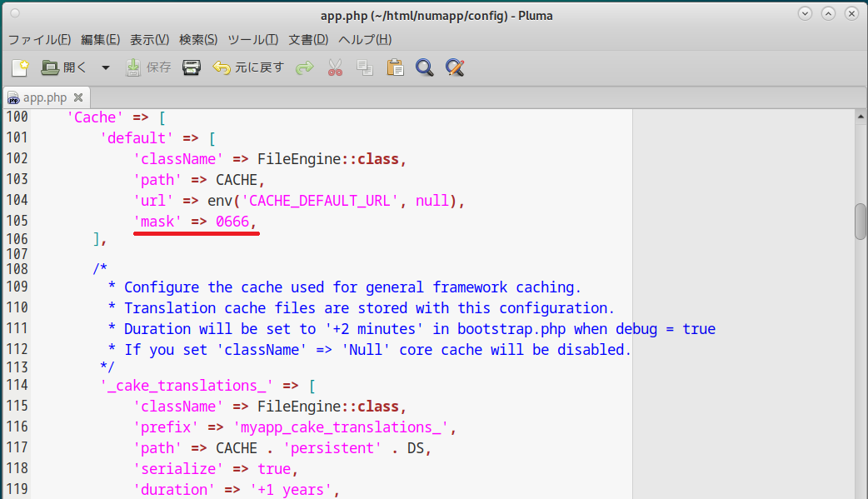Open the Search menu (検索)
Viewport: 868px width, 499px height.
pyautogui.click(x=198, y=39)
